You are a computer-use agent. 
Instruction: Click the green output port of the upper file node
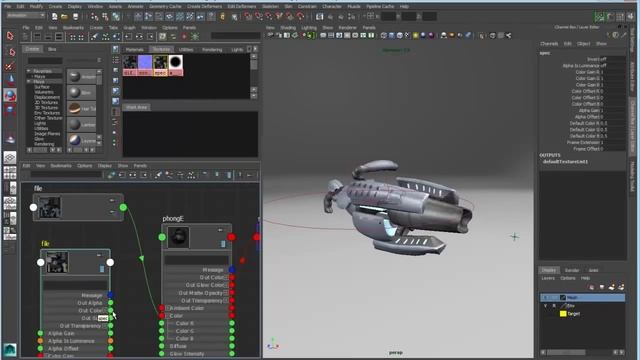[123, 208]
